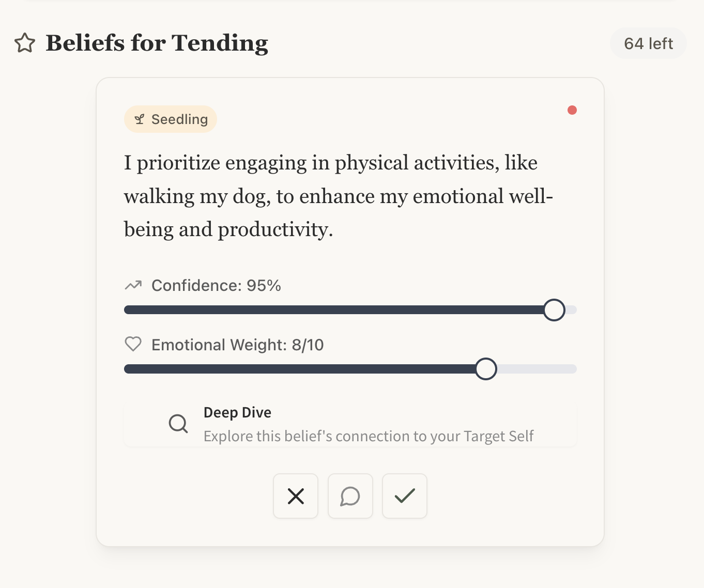Click the "Confidence: 95%" label
Screen dimensions: 704x588
pyautogui.click(x=216, y=285)
